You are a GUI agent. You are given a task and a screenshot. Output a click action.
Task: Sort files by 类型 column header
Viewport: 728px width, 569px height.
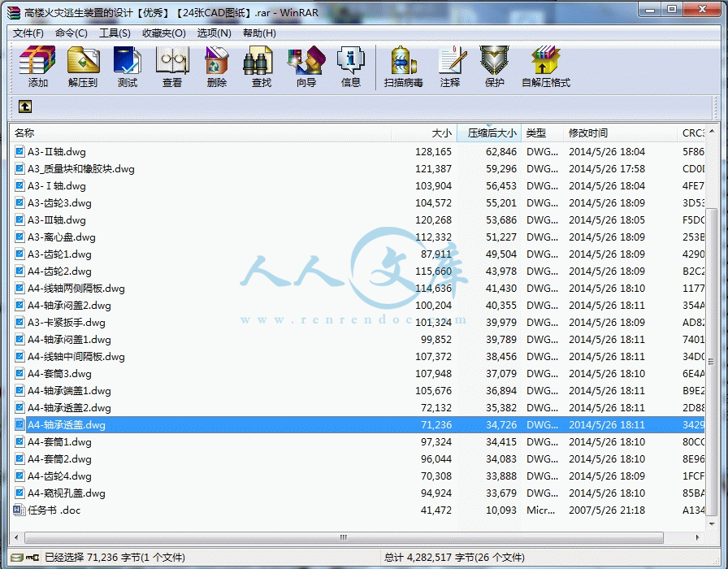click(542, 133)
